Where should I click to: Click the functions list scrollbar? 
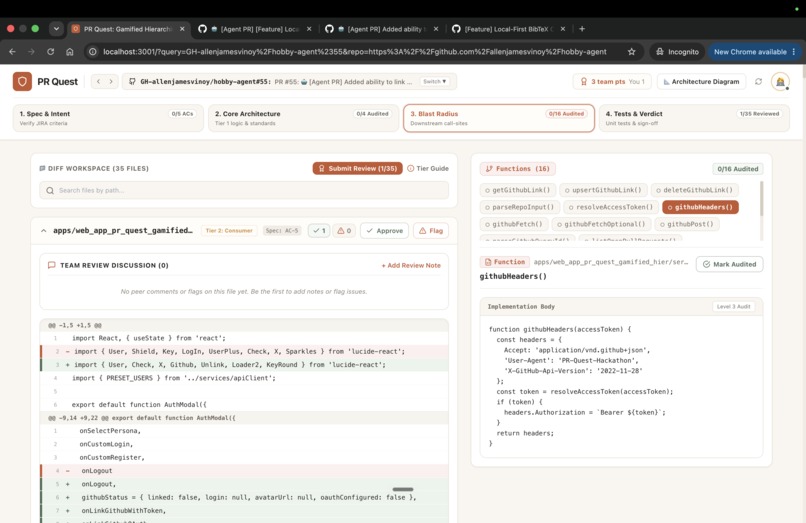[761, 199]
